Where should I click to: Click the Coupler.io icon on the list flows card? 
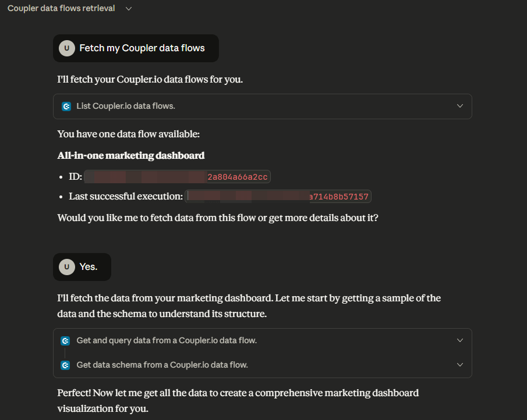[66, 106]
